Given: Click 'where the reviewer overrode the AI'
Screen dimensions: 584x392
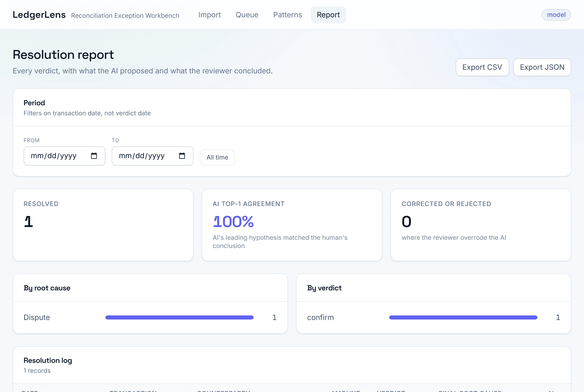Looking at the screenshot, I should tap(454, 237).
